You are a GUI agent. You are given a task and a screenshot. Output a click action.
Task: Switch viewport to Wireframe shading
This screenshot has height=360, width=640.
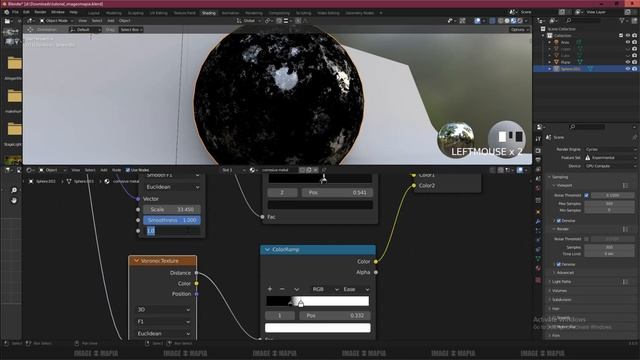(x=500, y=20)
